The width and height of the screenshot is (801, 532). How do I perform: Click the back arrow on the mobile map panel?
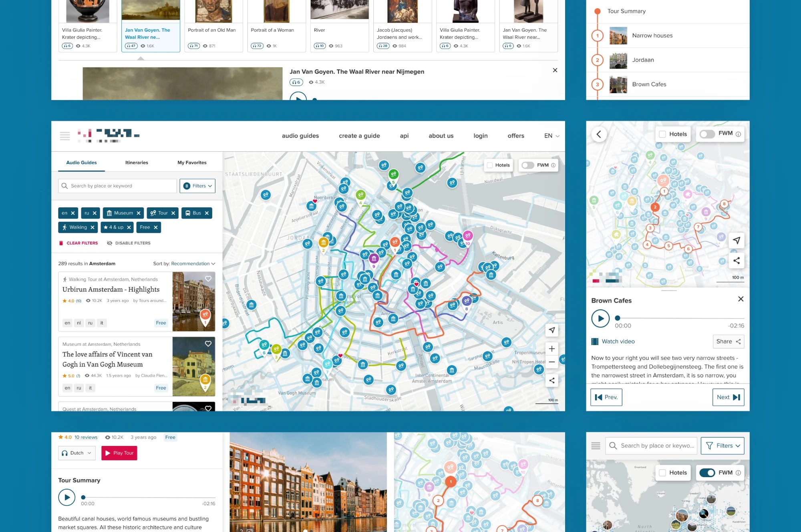click(599, 134)
